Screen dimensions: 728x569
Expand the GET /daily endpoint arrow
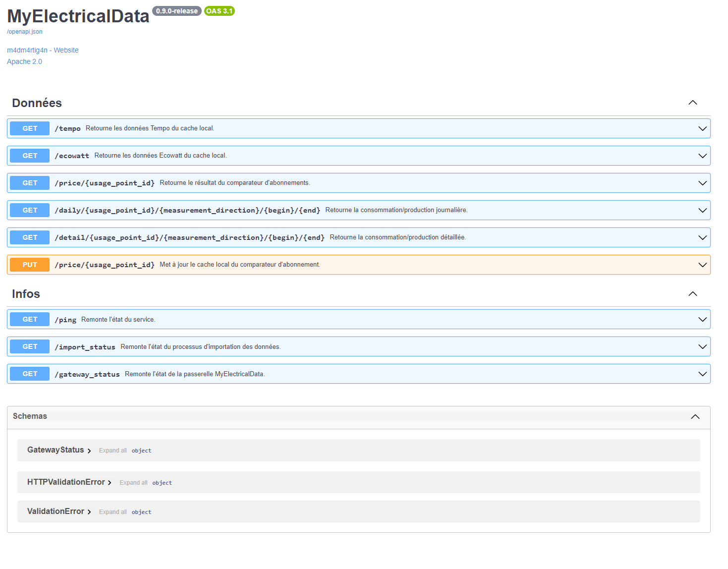(x=702, y=210)
